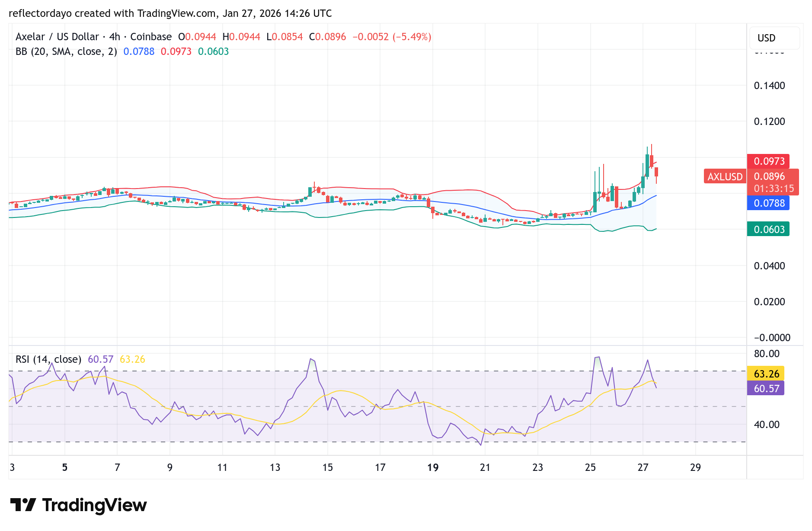812x531 pixels.
Task: Select the BB (20, SMA, close, 2) indicator label
Action: click(x=66, y=51)
